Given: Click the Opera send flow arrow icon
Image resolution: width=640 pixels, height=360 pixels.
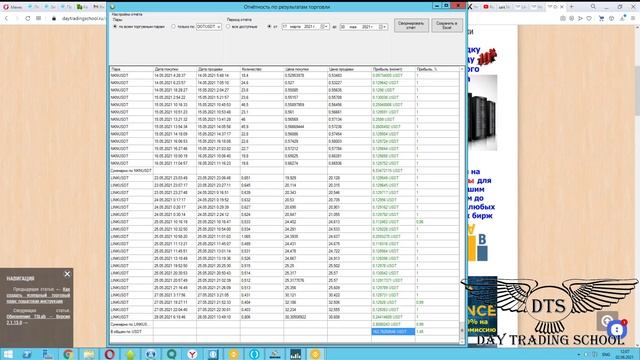Looking at the screenshot, I should (x=580, y=18).
